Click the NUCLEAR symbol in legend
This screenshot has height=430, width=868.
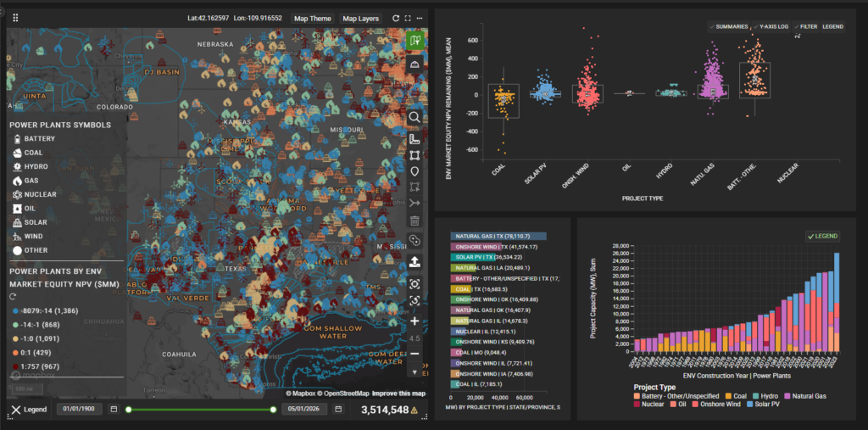[x=17, y=194]
